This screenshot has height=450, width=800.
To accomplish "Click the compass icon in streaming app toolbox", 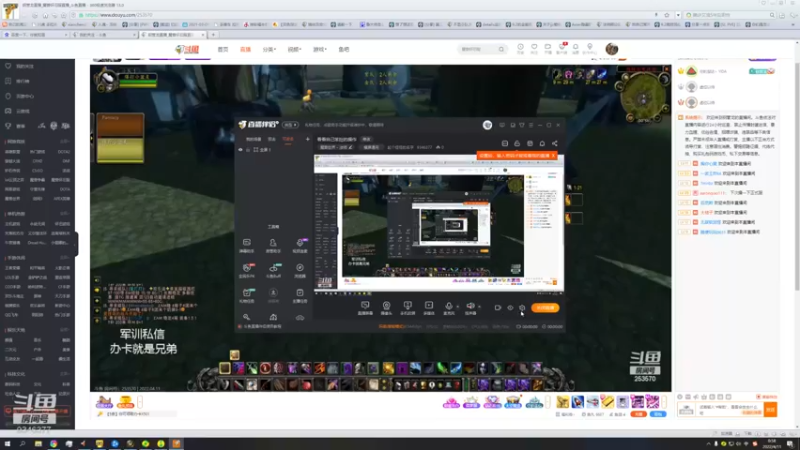I will pyautogui.click(x=300, y=267).
